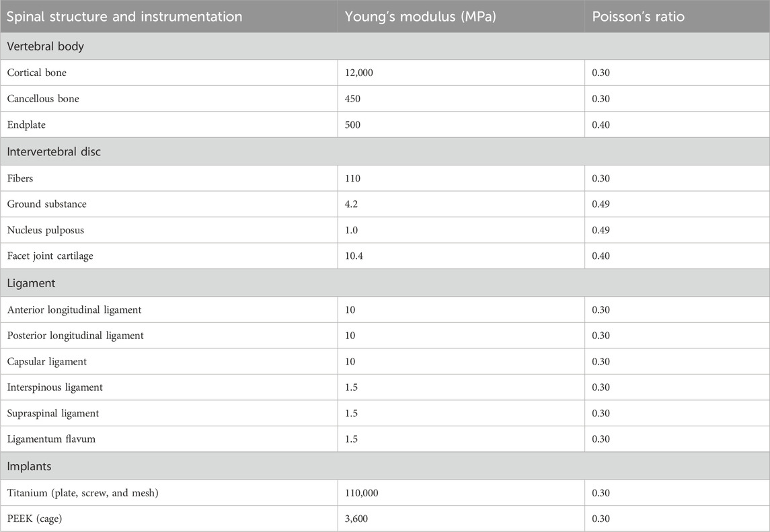Click the Endplate Poisson's ratio 0.40
The width and height of the screenshot is (770, 532).
click(x=601, y=125)
